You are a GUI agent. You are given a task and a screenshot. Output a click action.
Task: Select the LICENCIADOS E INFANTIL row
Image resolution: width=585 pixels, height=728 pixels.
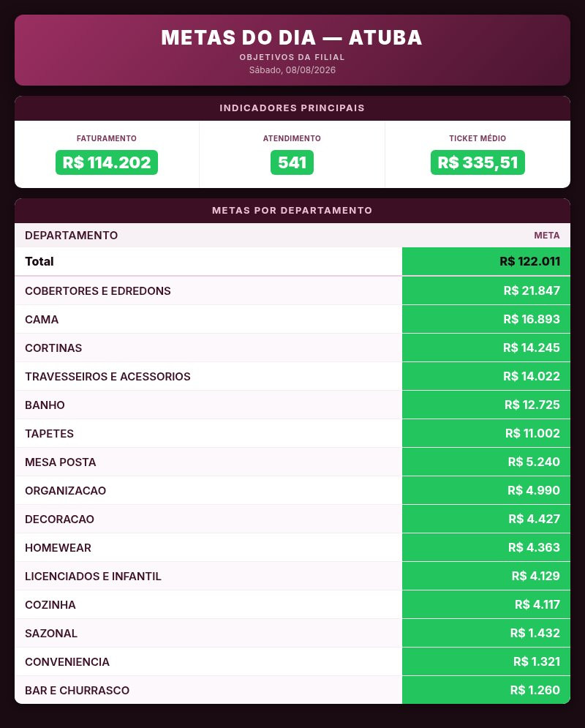(x=292, y=576)
